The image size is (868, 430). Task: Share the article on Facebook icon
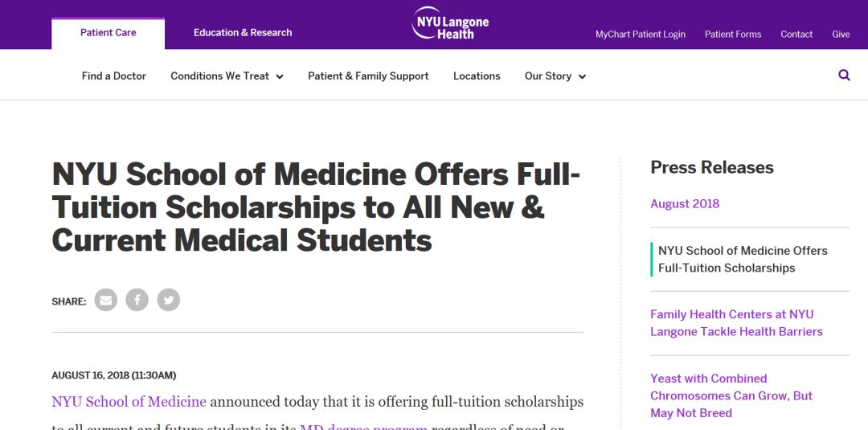tap(137, 300)
